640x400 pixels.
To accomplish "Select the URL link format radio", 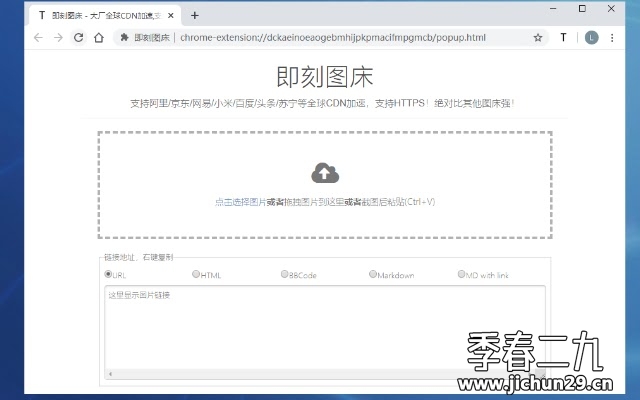I will click(x=108, y=274).
